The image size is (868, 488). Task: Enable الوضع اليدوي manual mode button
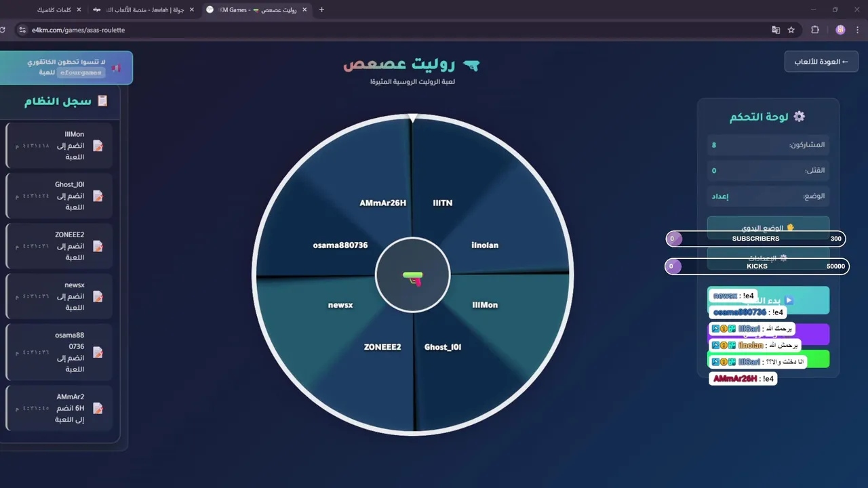(768, 228)
